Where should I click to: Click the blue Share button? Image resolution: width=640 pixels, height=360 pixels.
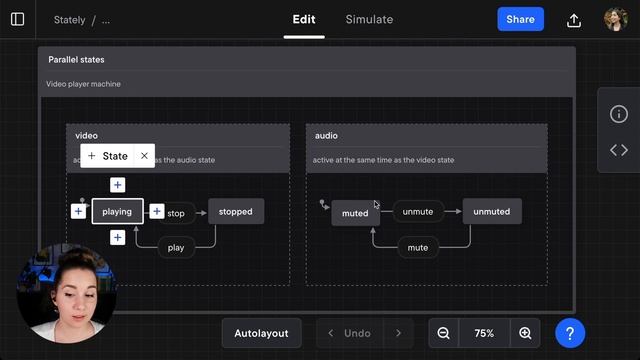(x=520, y=19)
